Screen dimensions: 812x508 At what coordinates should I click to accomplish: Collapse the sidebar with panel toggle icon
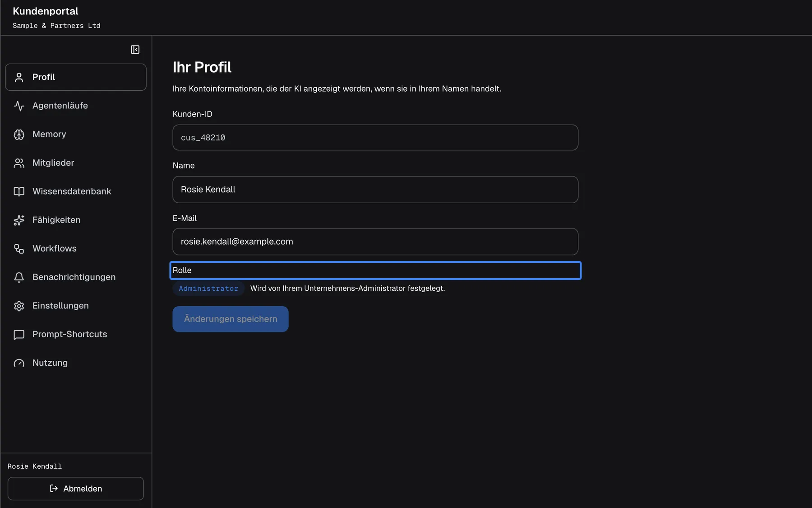click(135, 50)
